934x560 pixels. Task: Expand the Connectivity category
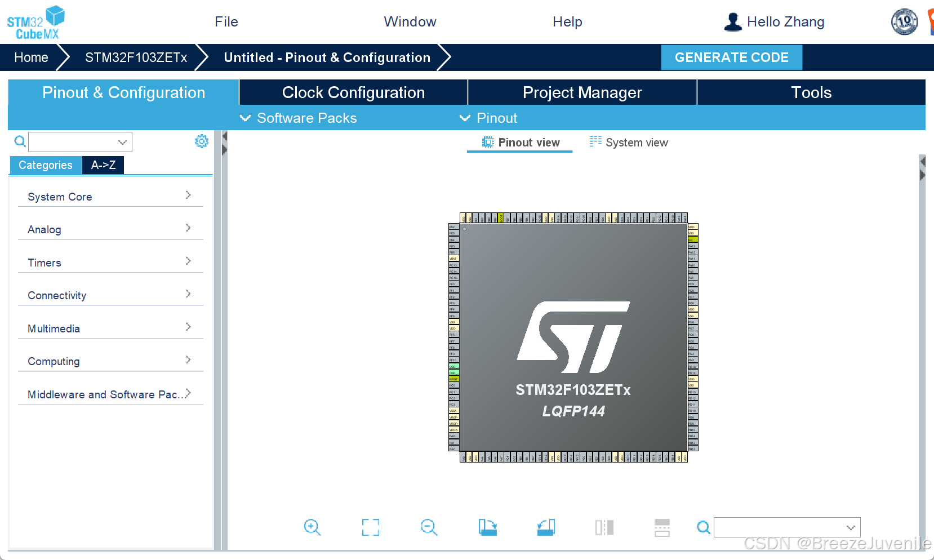[110, 295]
